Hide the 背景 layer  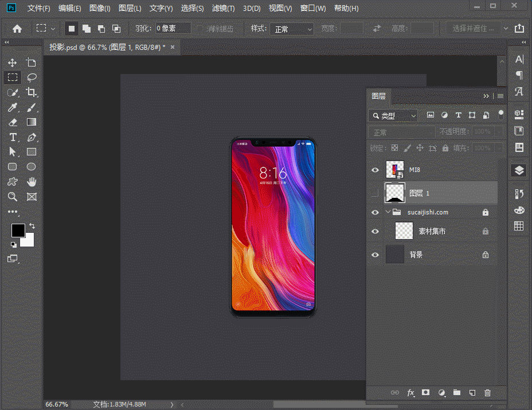coord(375,255)
